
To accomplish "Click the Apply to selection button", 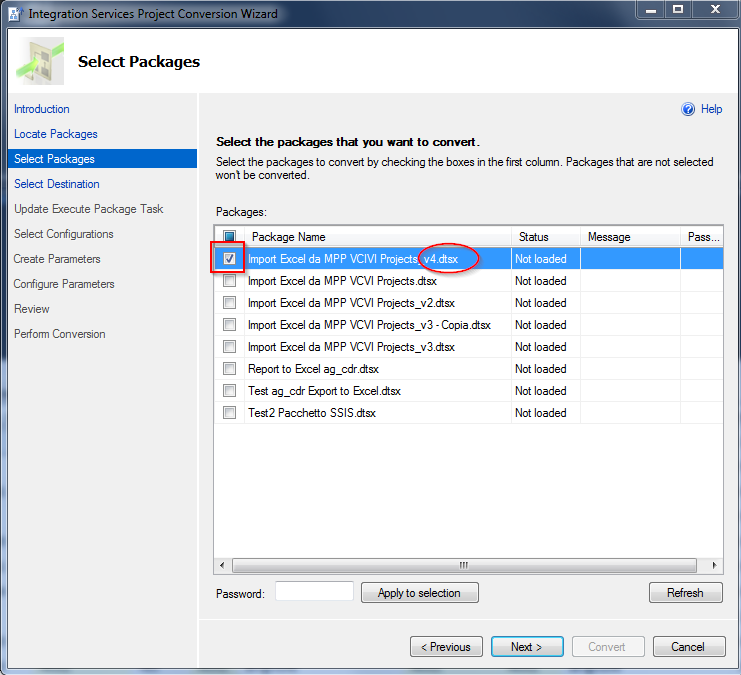I will pos(420,593).
